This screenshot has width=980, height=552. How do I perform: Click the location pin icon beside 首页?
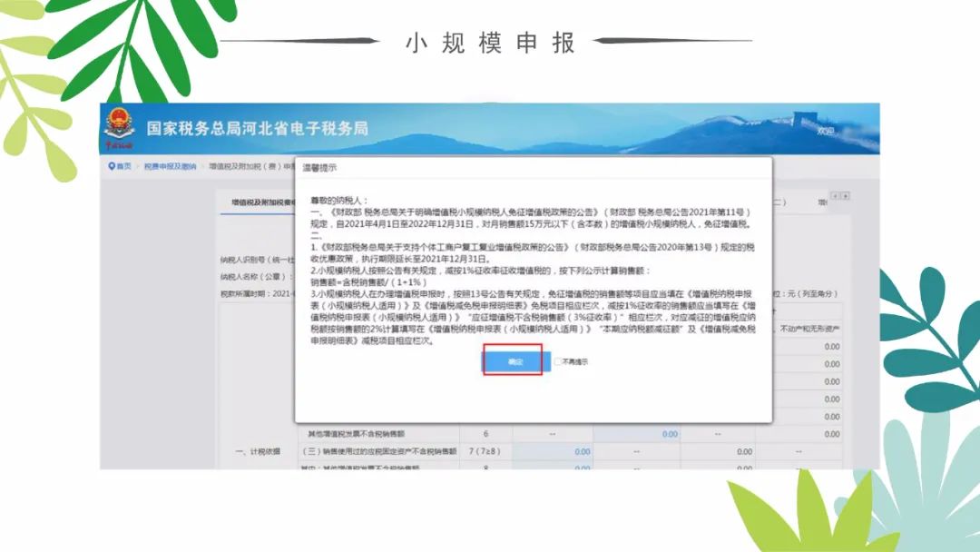coord(112,166)
